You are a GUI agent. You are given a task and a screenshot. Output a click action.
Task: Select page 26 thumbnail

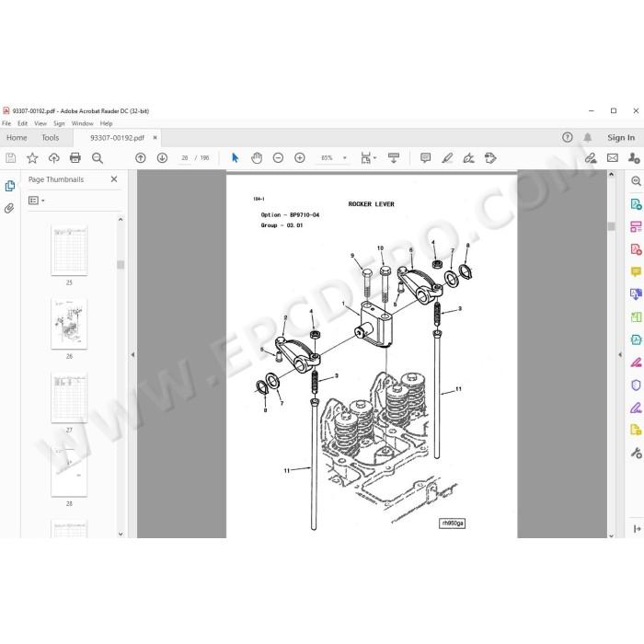click(x=69, y=324)
